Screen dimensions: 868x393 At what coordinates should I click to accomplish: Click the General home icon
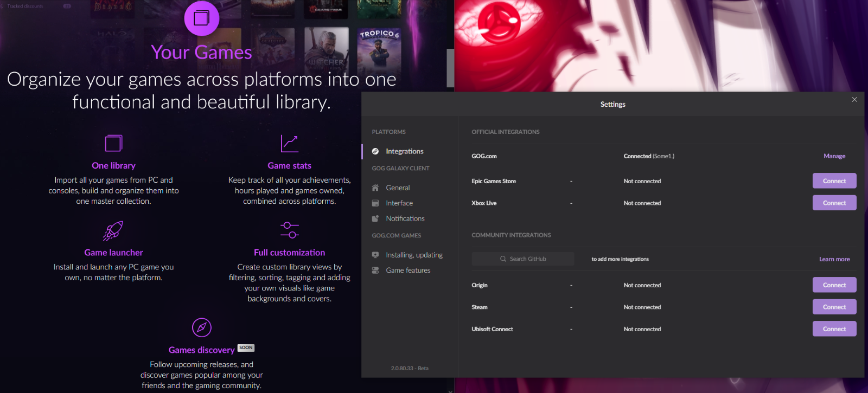click(x=375, y=188)
